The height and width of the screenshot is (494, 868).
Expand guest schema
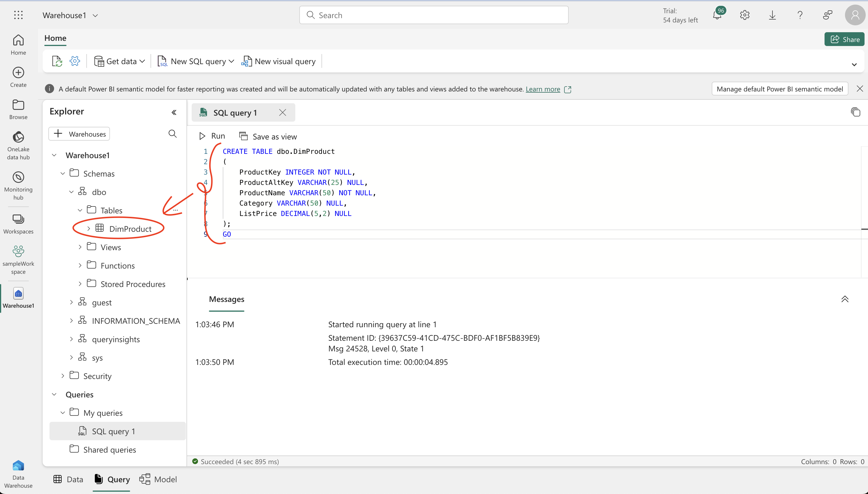71,302
